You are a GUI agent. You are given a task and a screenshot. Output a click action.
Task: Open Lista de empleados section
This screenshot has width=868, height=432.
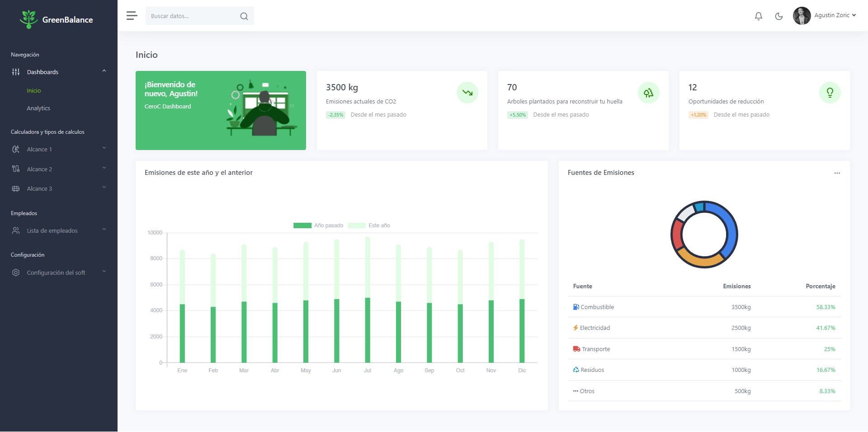[59, 230]
